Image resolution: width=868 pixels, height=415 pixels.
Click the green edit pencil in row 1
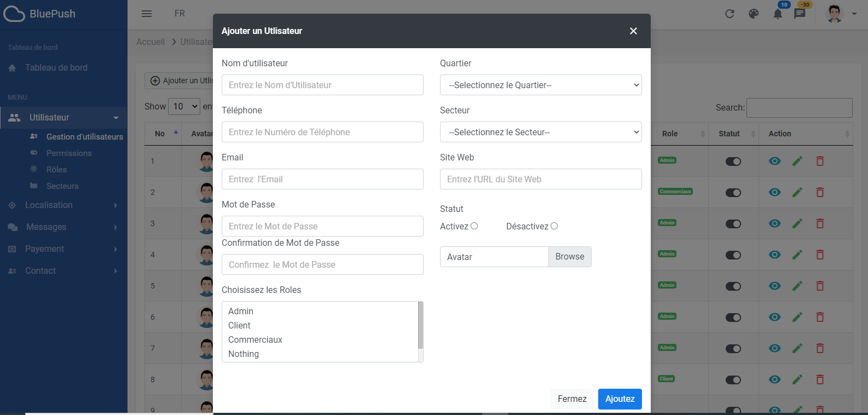pyautogui.click(x=797, y=161)
